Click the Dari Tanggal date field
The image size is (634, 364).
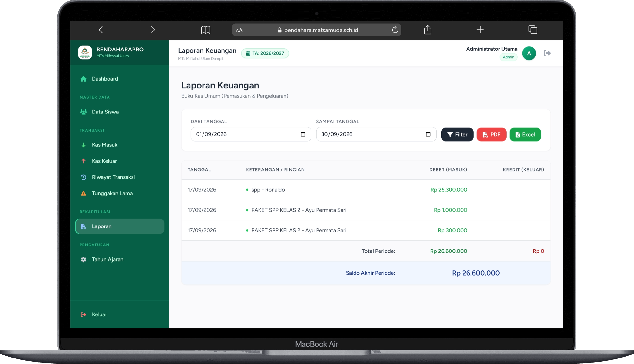[251, 134]
